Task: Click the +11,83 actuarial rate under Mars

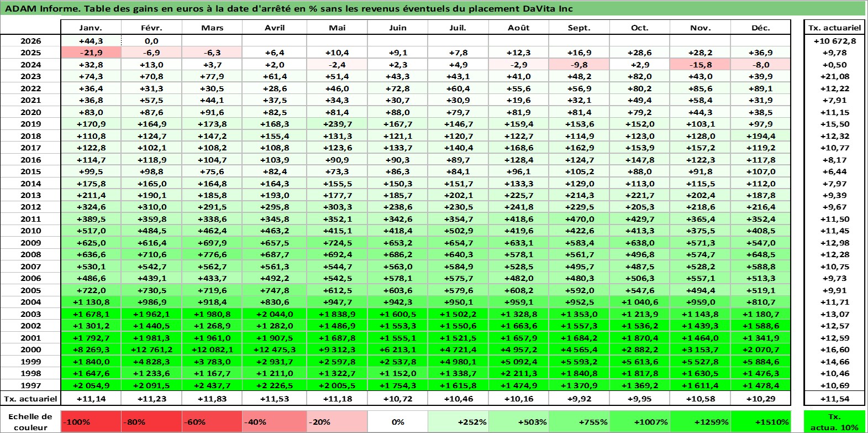Action: [212, 398]
